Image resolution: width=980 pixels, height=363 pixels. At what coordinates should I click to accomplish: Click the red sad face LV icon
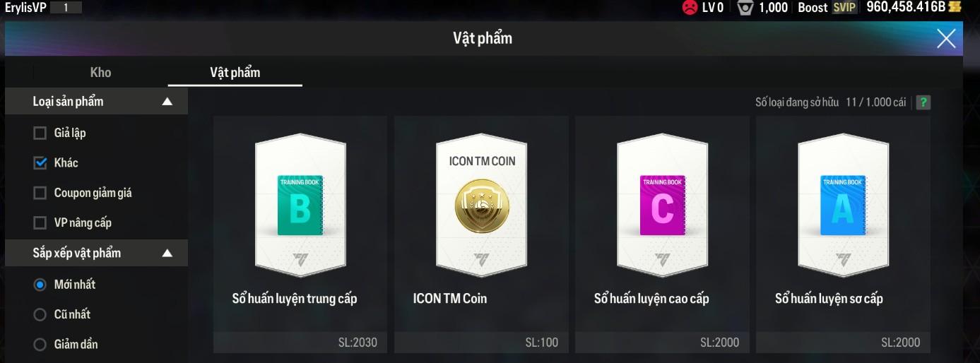pos(689,8)
